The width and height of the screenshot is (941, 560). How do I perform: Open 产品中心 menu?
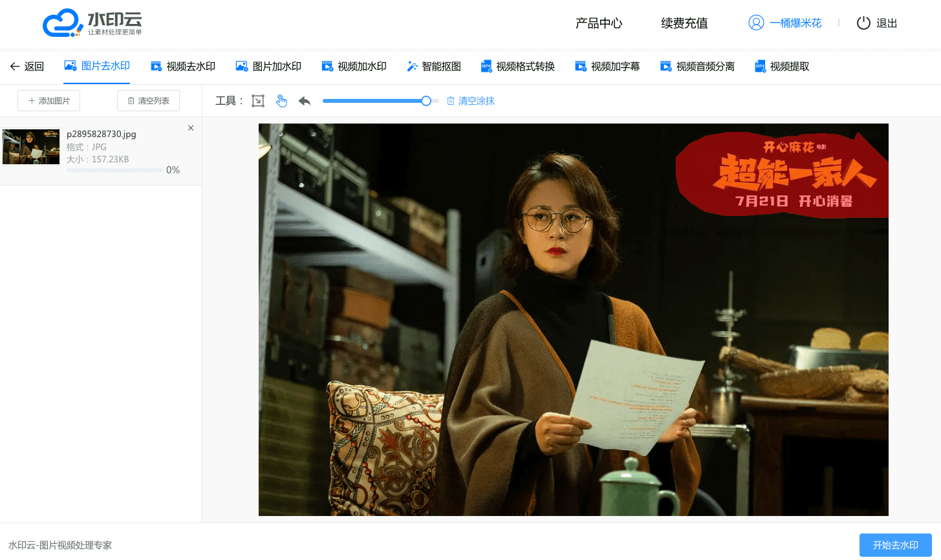[599, 23]
